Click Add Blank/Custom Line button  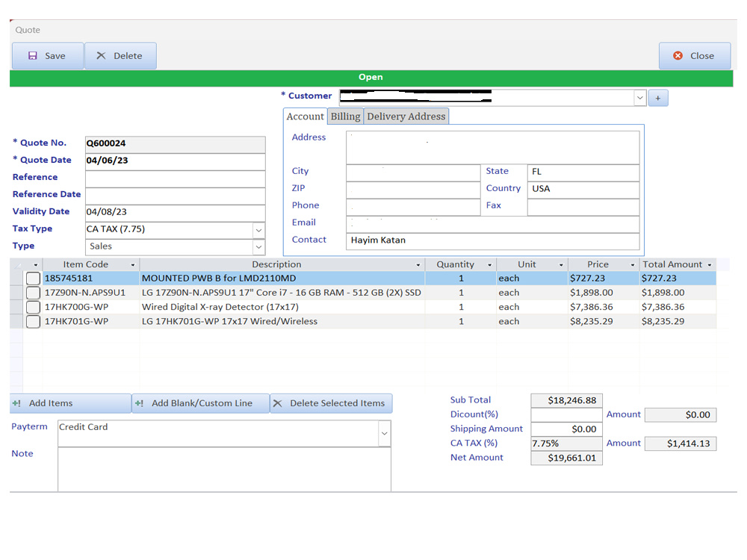coord(200,403)
